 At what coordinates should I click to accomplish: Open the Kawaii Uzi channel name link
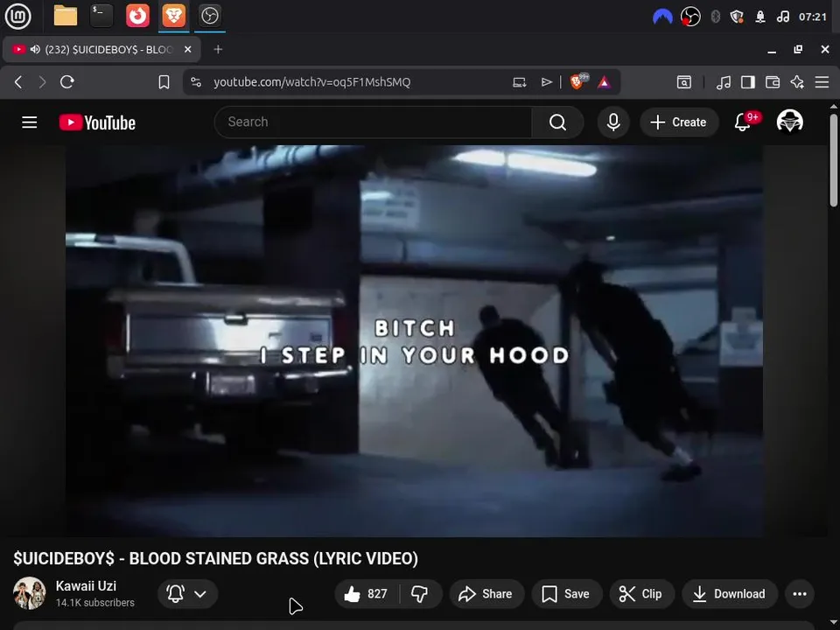point(86,585)
